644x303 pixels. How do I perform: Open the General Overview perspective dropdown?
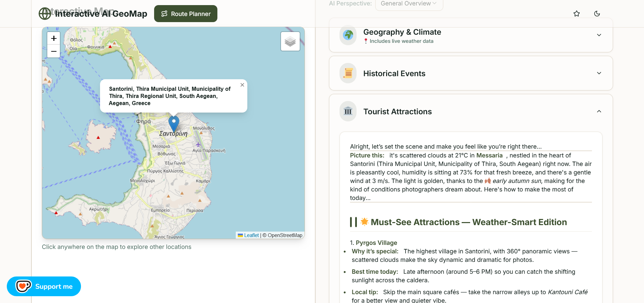click(409, 4)
